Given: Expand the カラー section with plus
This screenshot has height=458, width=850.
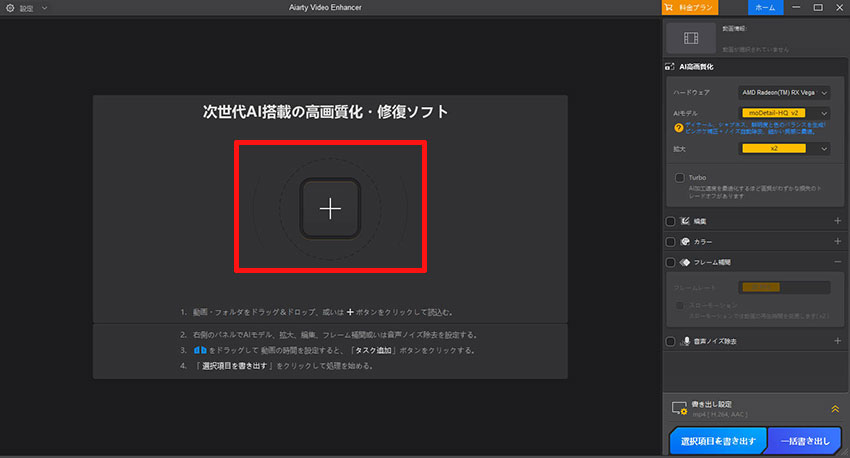Looking at the screenshot, I should tap(838, 241).
